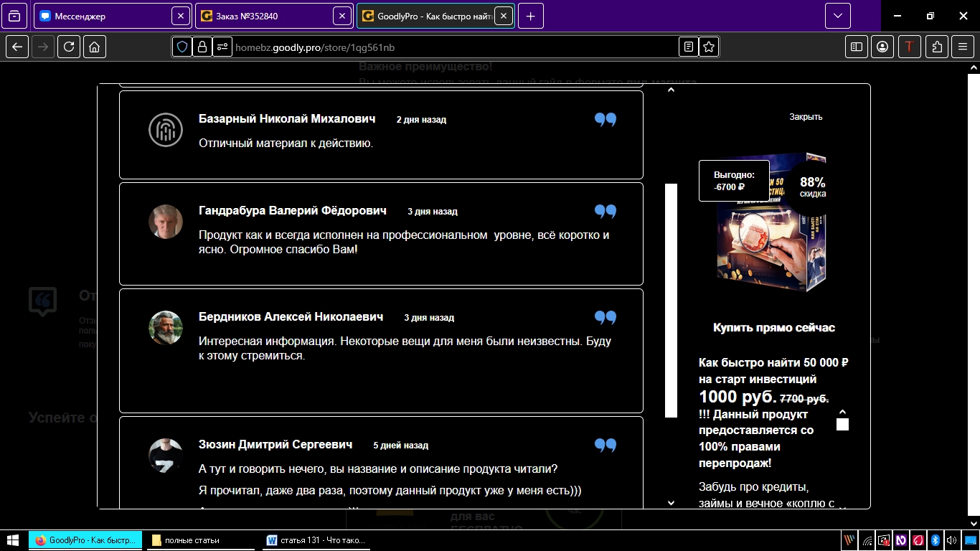Show site security padlock info
Screen dimensions: 980x551
(202, 47)
